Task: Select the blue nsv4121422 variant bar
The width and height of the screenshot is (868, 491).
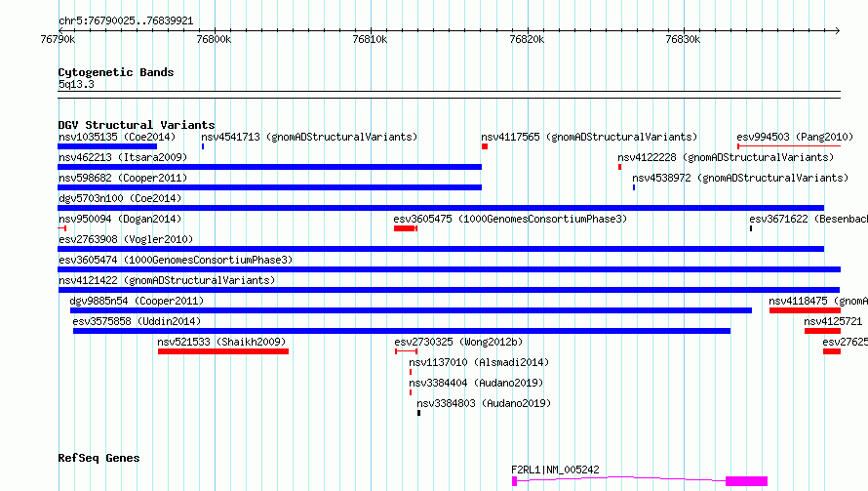Action: click(x=449, y=290)
